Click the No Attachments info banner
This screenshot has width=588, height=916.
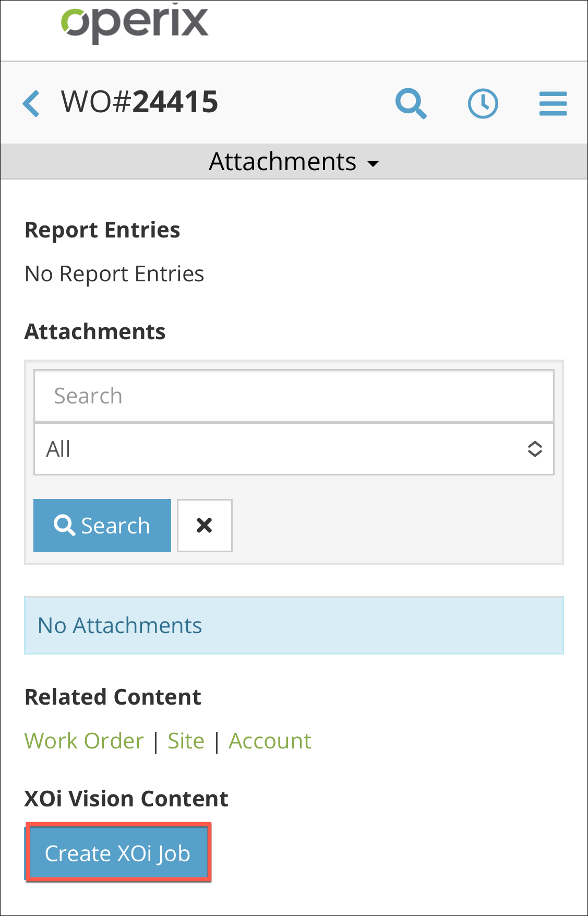point(294,625)
